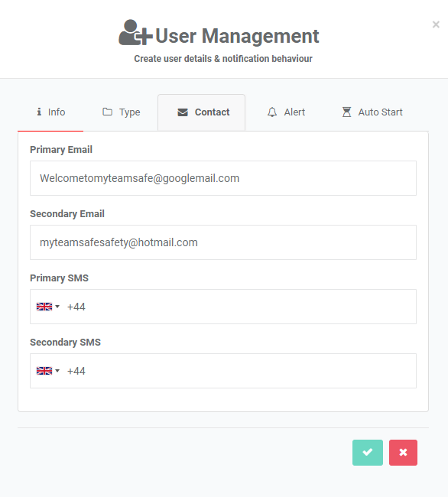448x497 pixels.
Task: Click the bell icon on Alert tab
Action: click(272, 112)
